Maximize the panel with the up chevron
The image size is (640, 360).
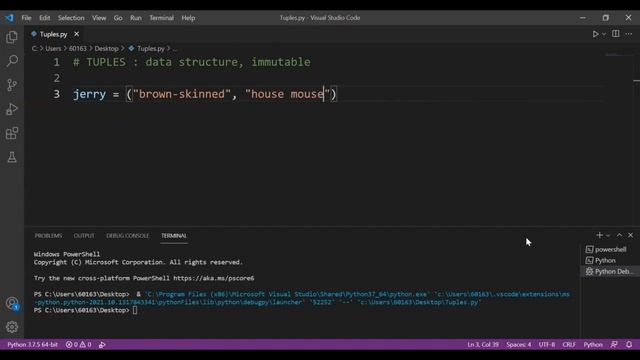(619, 235)
